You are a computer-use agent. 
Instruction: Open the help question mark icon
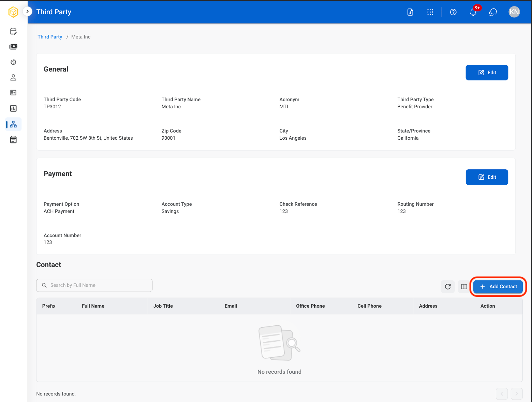coord(453,12)
